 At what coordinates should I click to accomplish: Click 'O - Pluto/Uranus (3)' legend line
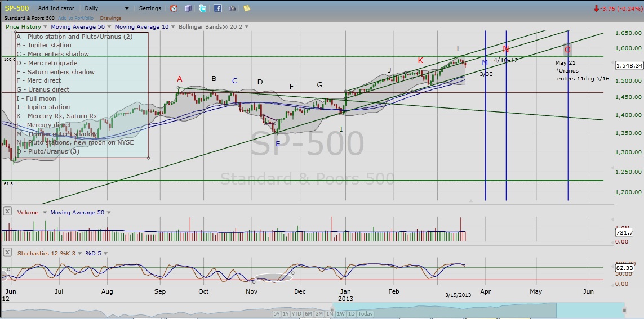[x=48, y=151]
